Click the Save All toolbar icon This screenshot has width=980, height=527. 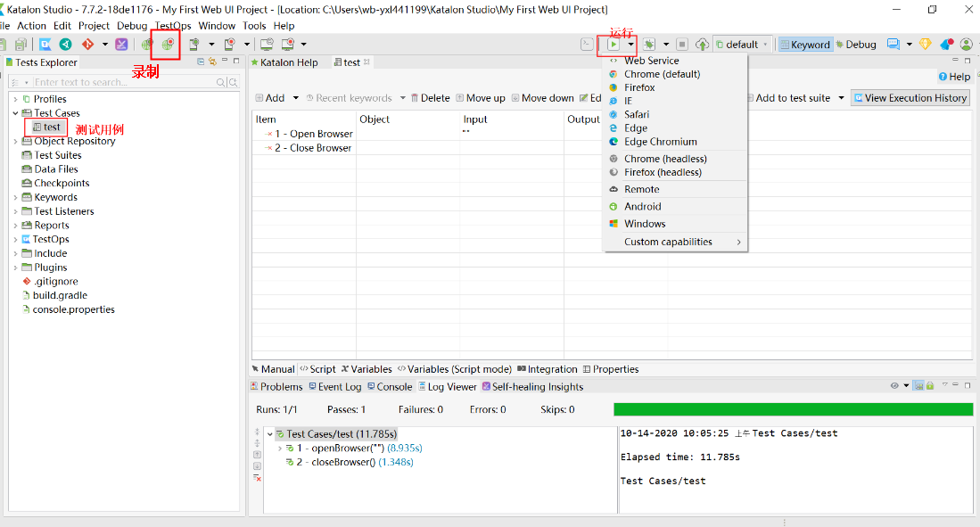(21, 45)
